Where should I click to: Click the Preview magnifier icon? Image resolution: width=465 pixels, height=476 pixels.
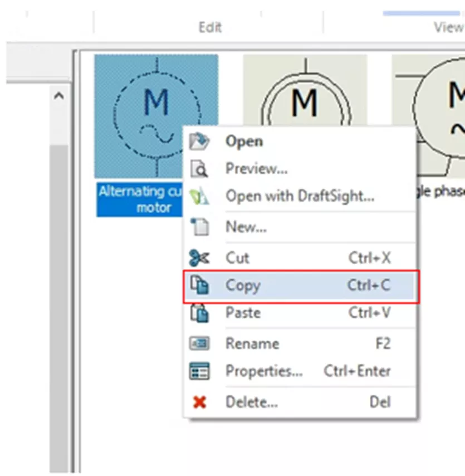[199, 169]
